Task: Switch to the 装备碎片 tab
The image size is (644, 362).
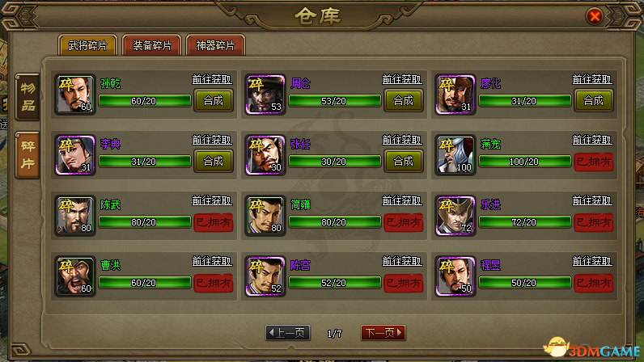Action: [x=152, y=45]
